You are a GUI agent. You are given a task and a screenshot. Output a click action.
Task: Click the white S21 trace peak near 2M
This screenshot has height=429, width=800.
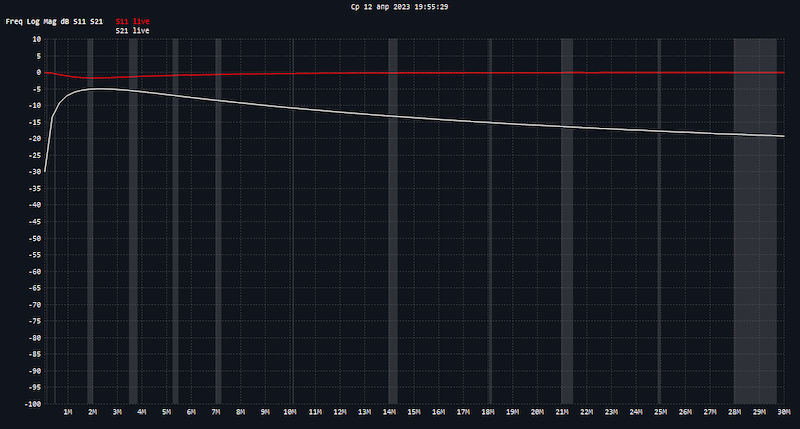(94, 89)
